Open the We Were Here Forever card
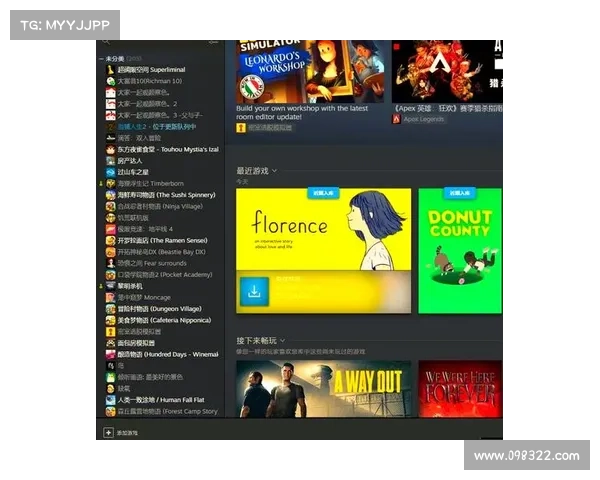The height and width of the screenshot is (480, 600). click(460, 389)
